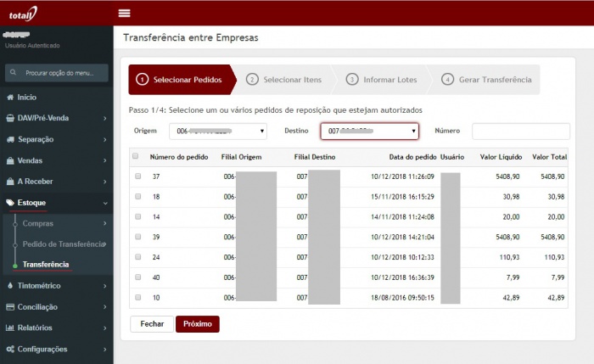Image resolution: width=594 pixels, height=364 pixels.
Task: Click the menu search box in sidebar
Action: (x=57, y=73)
